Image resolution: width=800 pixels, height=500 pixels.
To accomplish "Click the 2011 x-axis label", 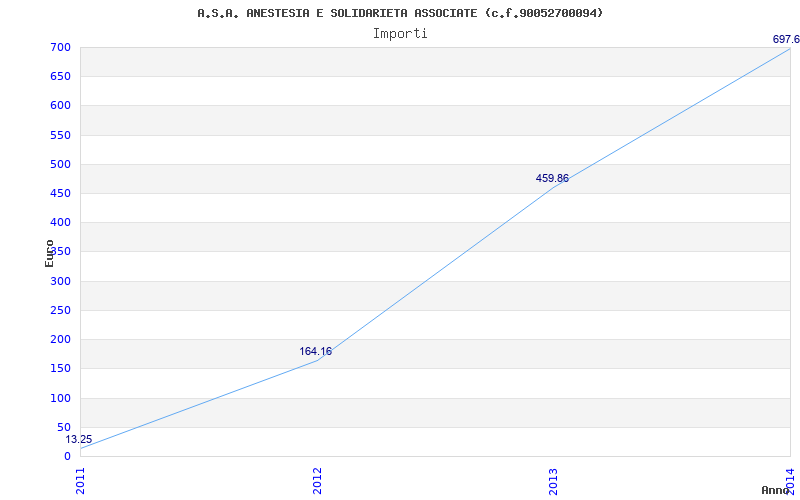I will tap(81, 482).
